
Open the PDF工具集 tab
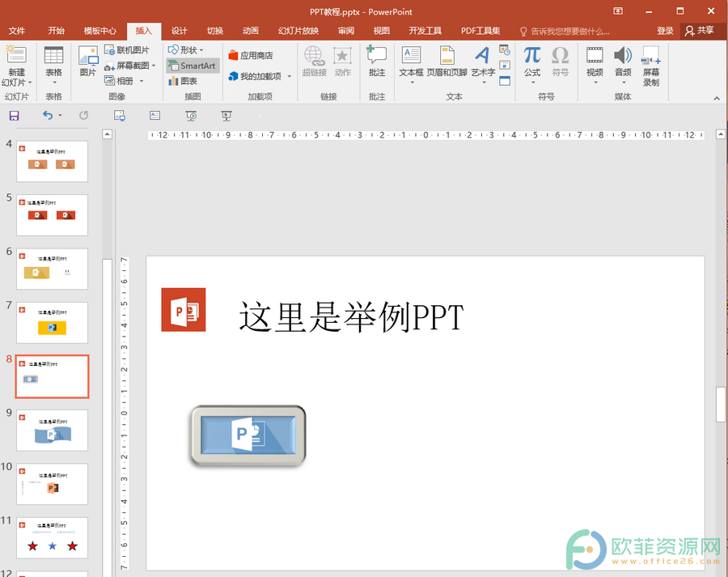(480, 31)
